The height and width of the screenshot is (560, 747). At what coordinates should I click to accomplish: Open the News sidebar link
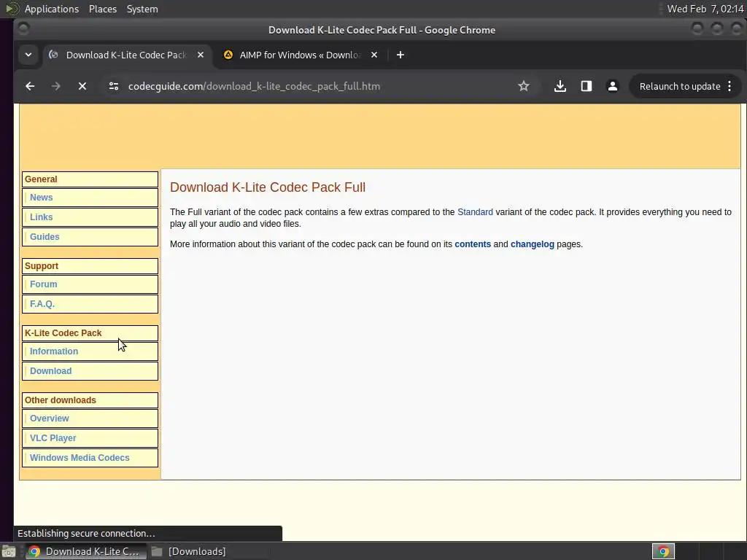(x=42, y=197)
